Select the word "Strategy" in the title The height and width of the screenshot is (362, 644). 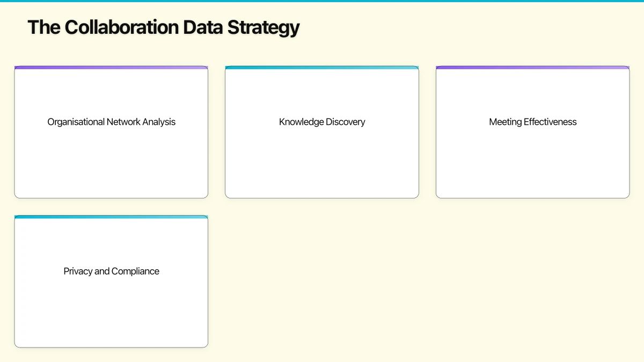pos(262,27)
